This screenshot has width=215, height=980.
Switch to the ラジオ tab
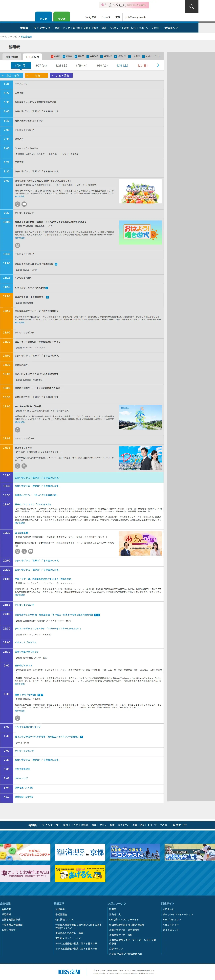[62, 17]
